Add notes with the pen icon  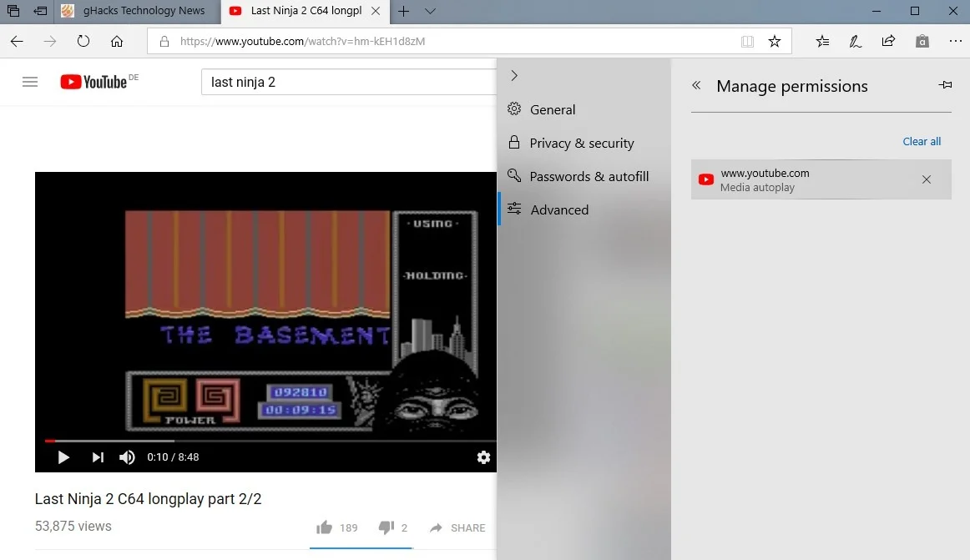[856, 42]
